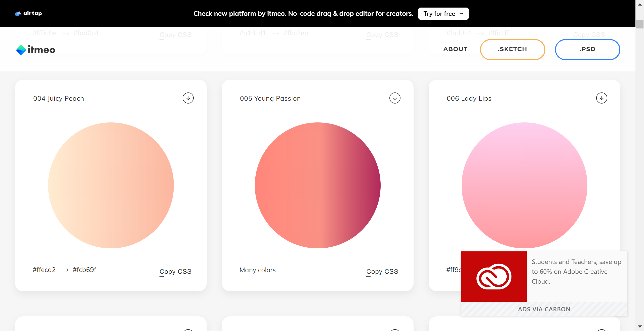Open the Adobe students and teachers ad text
This screenshot has height=331, width=644.
576,272
